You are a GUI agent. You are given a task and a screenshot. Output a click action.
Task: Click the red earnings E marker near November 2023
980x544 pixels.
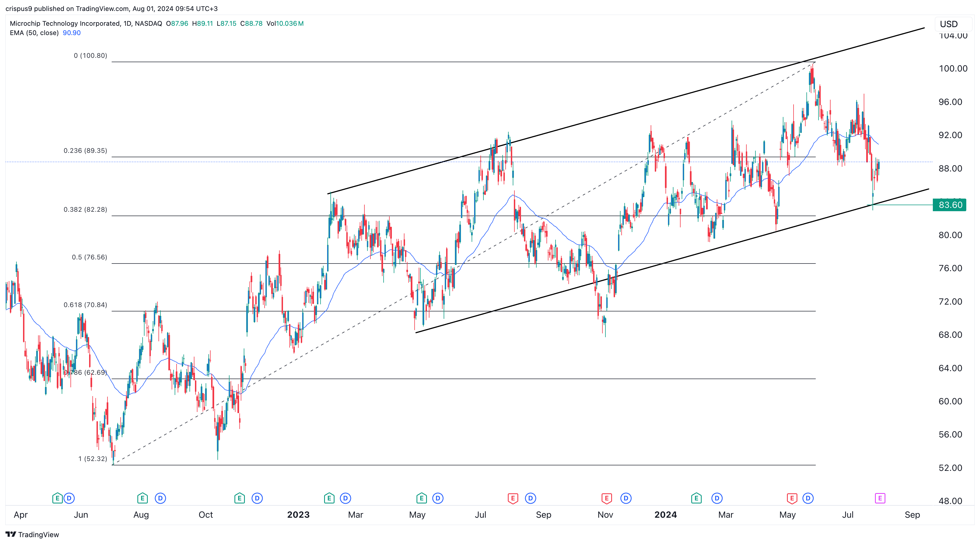pos(607,498)
